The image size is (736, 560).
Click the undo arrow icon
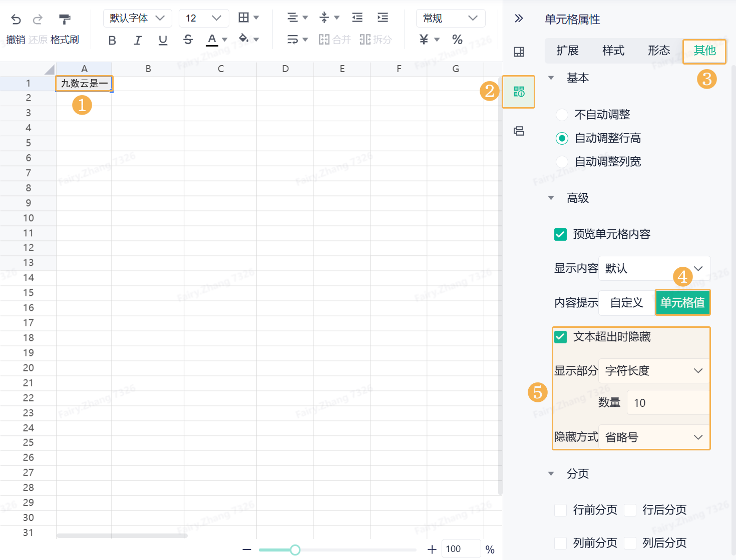(x=16, y=19)
